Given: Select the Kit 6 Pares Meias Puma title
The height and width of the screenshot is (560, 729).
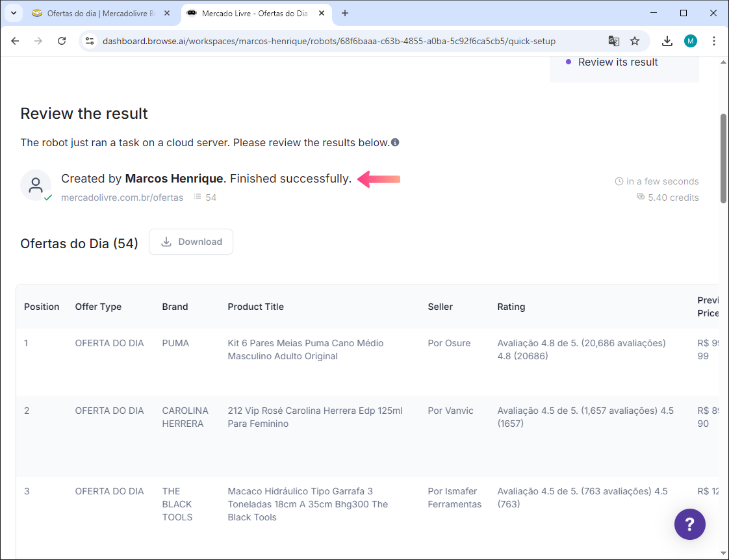Looking at the screenshot, I should tap(305, 350).
